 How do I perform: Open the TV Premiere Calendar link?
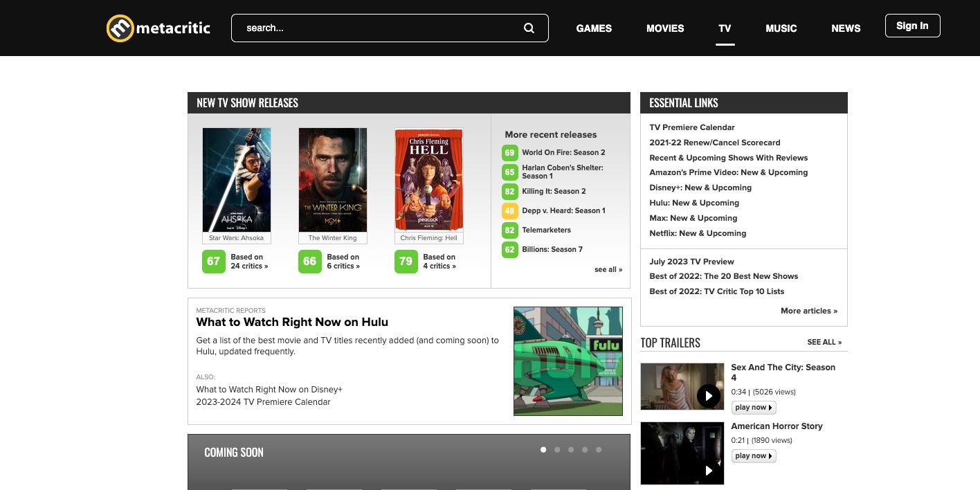point(692,127)
